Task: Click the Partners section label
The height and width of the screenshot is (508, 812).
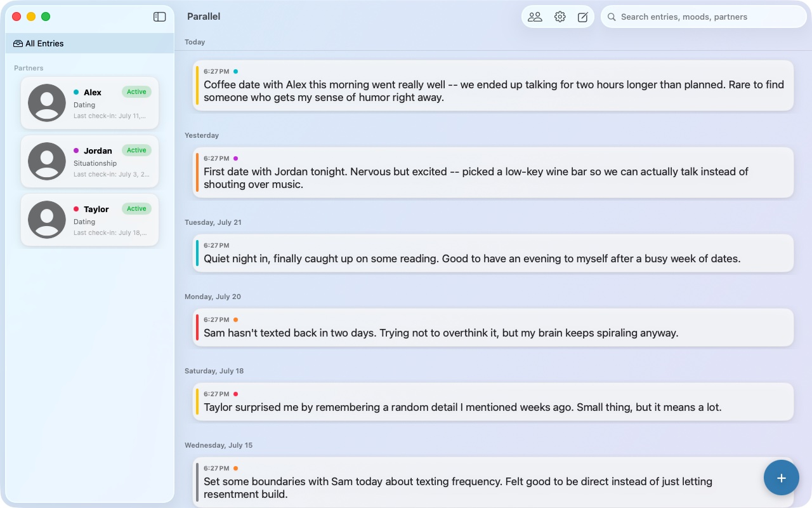Action: 29,68
